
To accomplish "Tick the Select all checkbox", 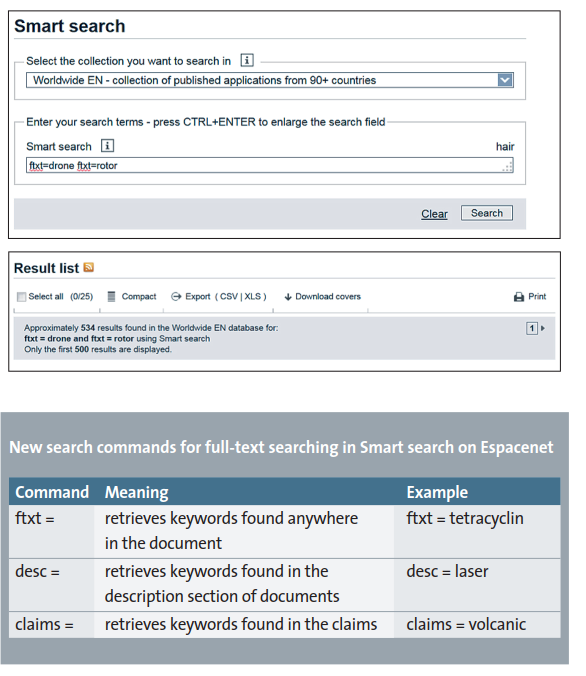I will [21, 297].
